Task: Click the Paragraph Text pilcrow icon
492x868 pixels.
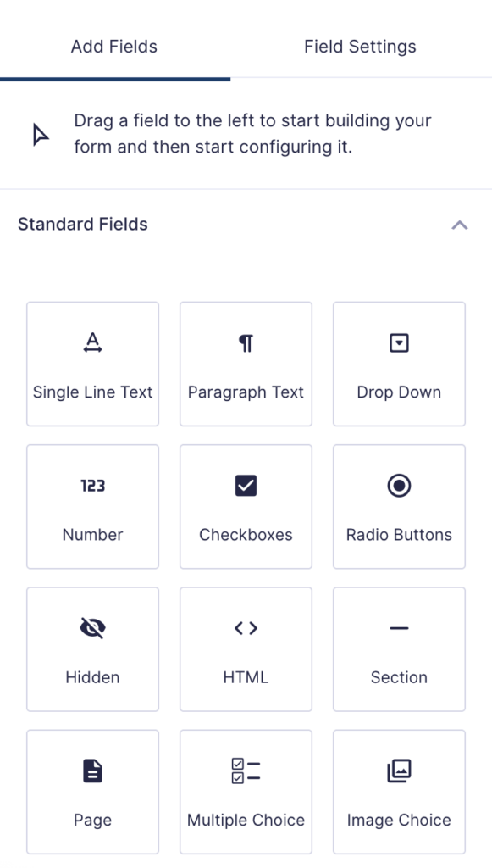Action: tap(246, 342)
